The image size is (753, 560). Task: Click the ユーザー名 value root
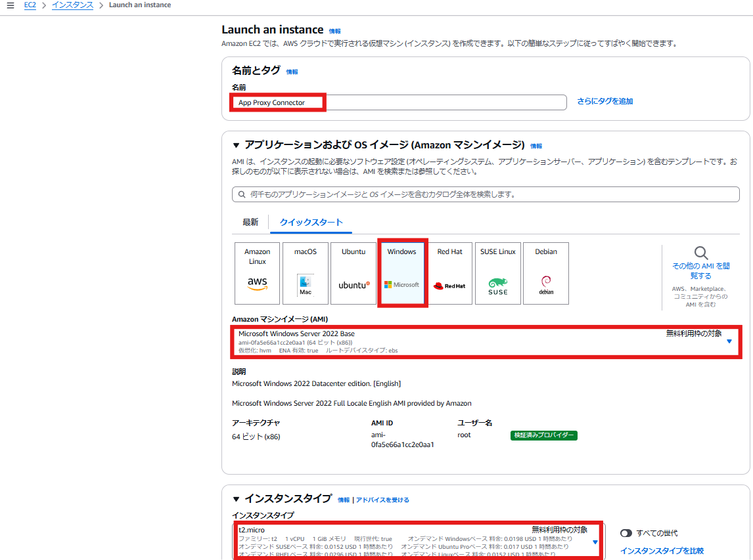tap(464, 435)
